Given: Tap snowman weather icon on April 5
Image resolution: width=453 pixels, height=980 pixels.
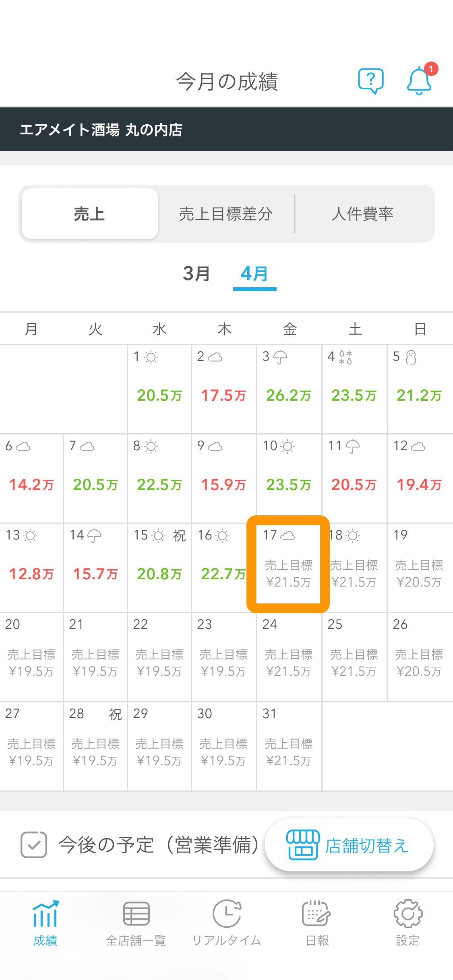Looking at the screenshot, I should click(x=411, y=357).
